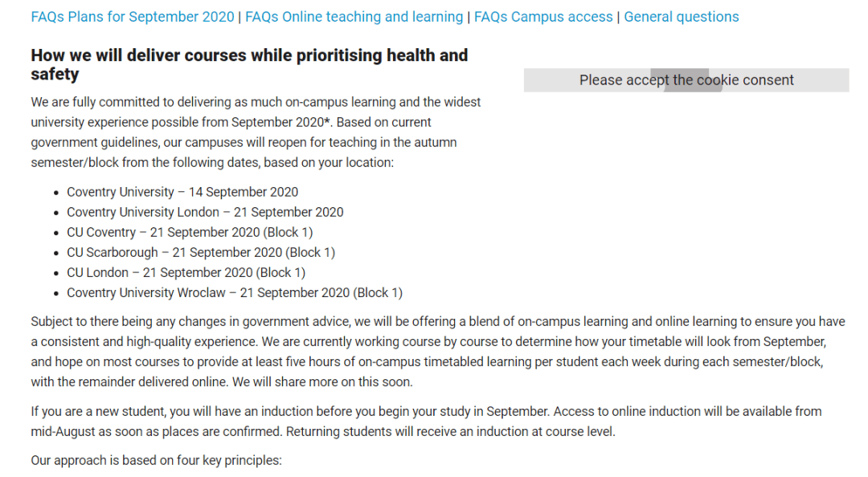
Task: Click the Coventry University Wroclaw list item
Action: tap(235, 293)
